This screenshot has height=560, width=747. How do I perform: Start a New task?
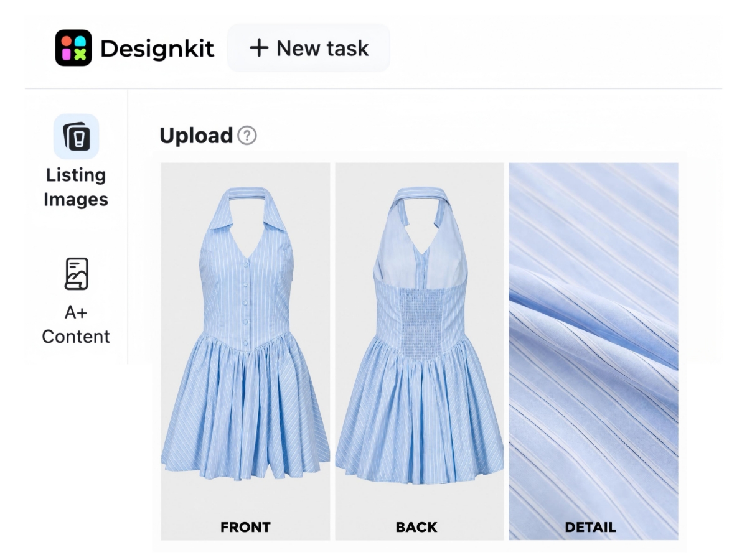click(309, 48)
